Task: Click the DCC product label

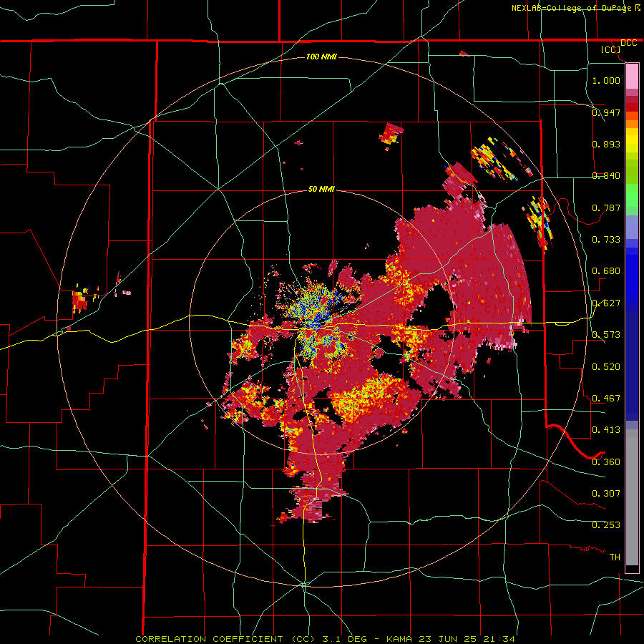Action: tap(628, 43)
